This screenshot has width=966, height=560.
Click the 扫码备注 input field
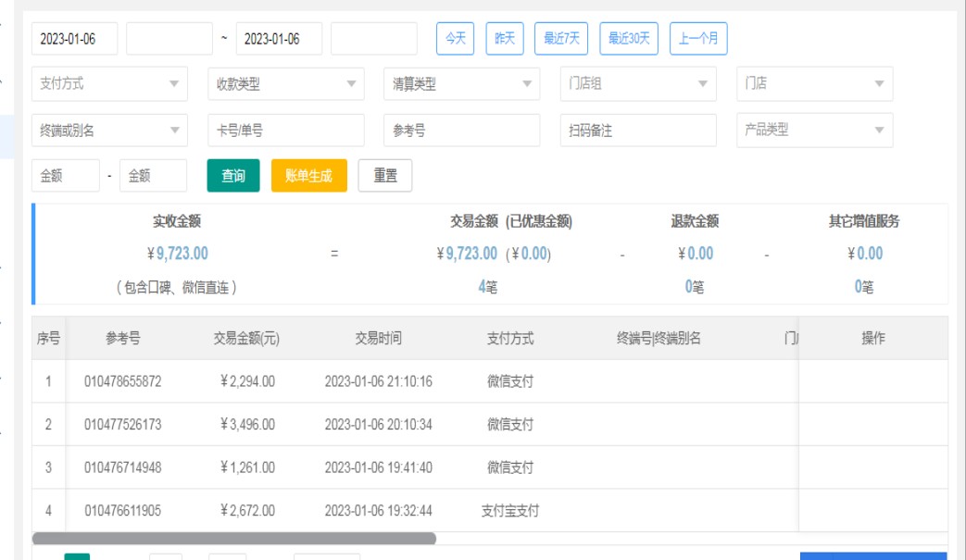tap(638, 131)
